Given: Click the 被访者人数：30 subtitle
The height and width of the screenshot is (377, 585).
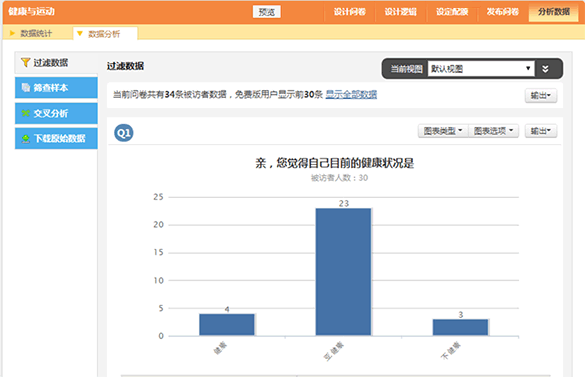Looking at the screenshot, I should (x=339, y=178).
